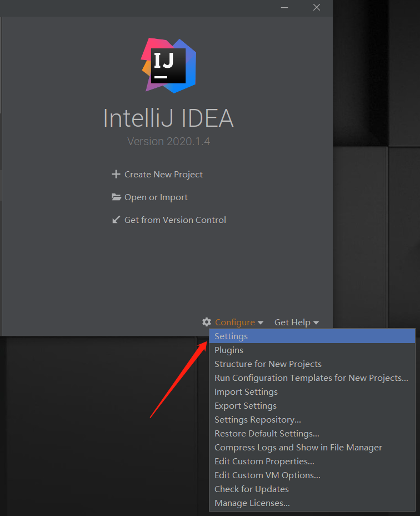
Task: Open Plugins from the Configure menu
Action: point(312,350)
